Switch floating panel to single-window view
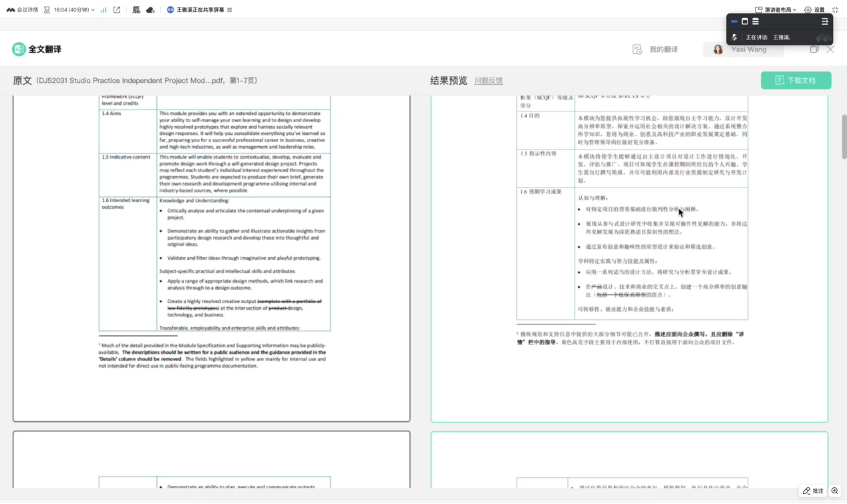 click(745, 21)
